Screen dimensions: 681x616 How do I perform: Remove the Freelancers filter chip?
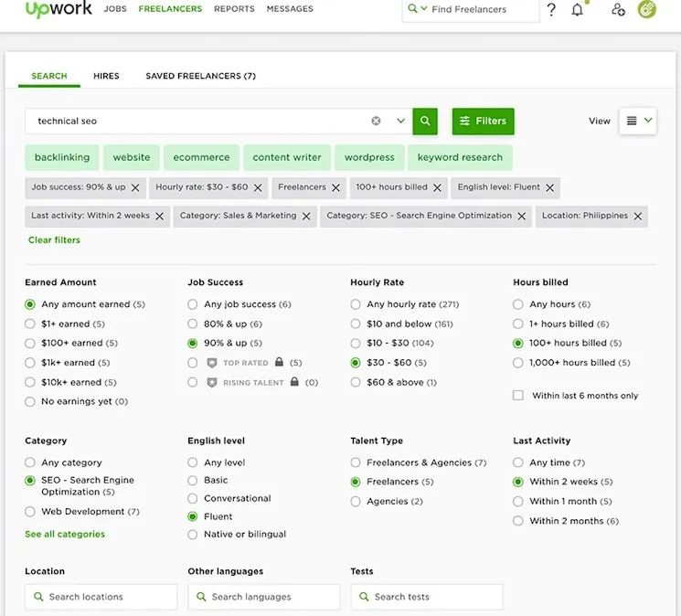coord(335,187)
